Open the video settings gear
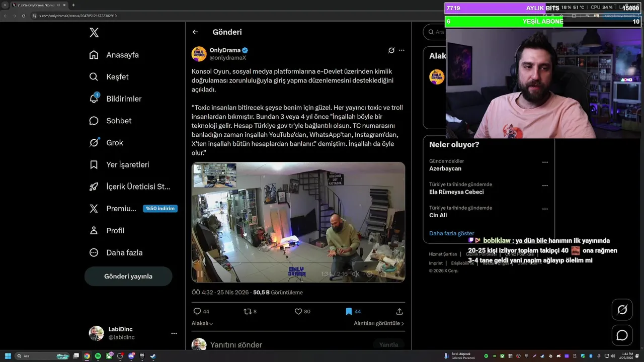Viewport: 644px width, 362px height. [369, 274]
